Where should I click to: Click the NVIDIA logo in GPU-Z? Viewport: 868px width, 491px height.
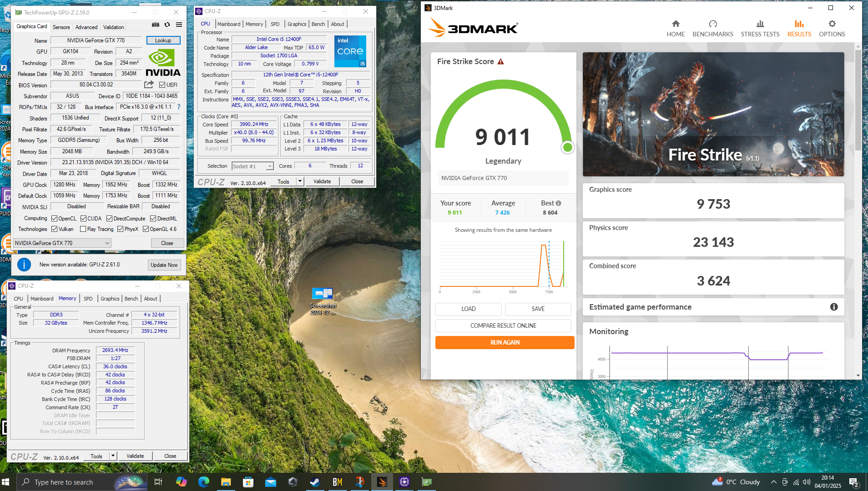[x=163, y=62]
